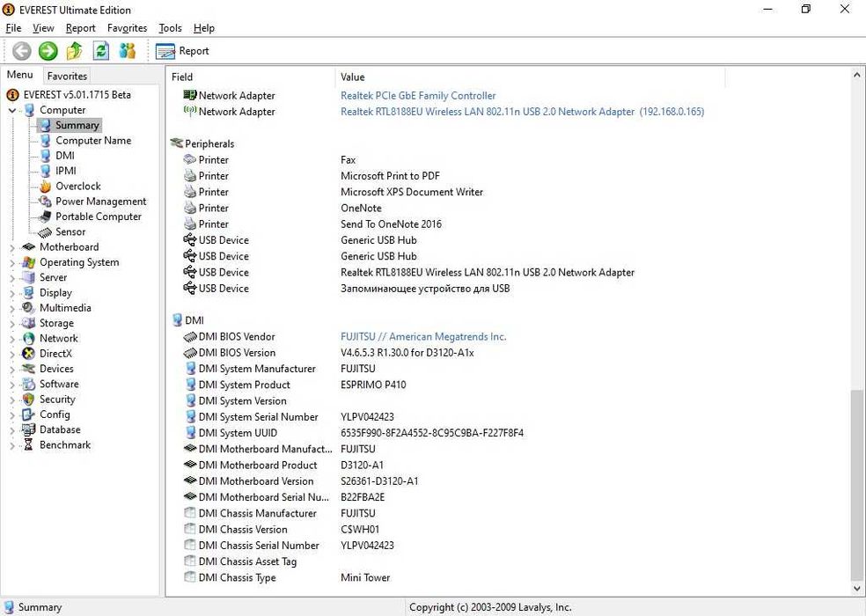Click the Software icon in tree

point(29,384)
